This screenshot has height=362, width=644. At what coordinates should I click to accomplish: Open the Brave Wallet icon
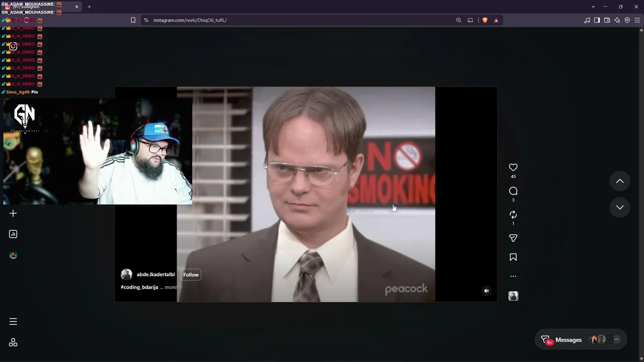[x=607, y=20]
